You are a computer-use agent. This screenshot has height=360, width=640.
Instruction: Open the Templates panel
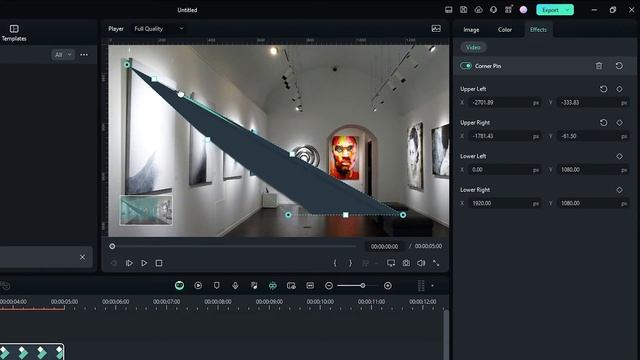tap(14, 33)
